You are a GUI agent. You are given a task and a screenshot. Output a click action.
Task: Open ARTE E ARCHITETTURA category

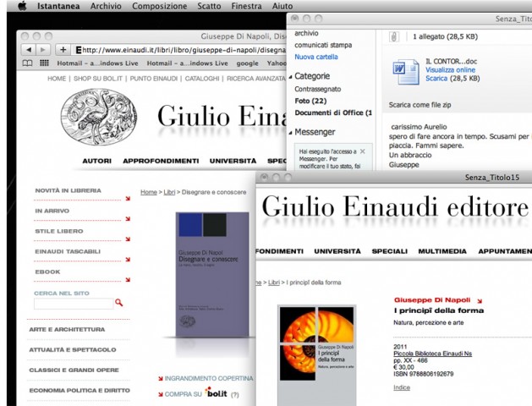[x=67, y=329]
